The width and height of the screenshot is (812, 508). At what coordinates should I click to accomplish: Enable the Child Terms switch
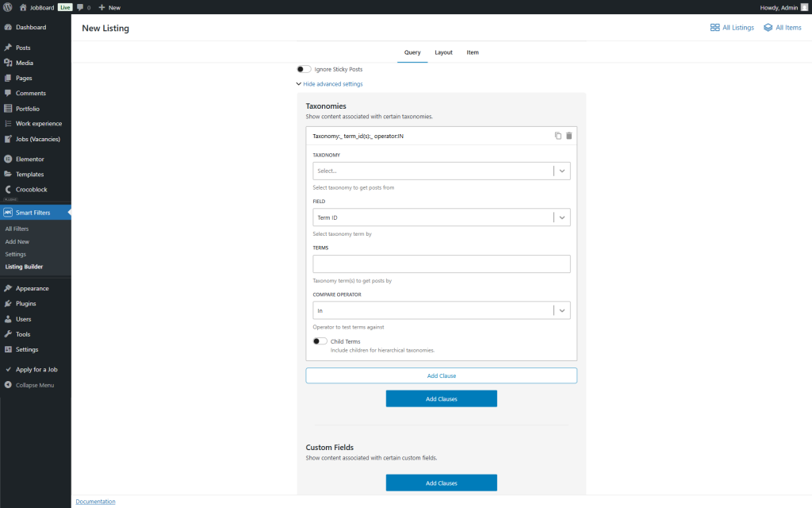click(x=320, y=341)
